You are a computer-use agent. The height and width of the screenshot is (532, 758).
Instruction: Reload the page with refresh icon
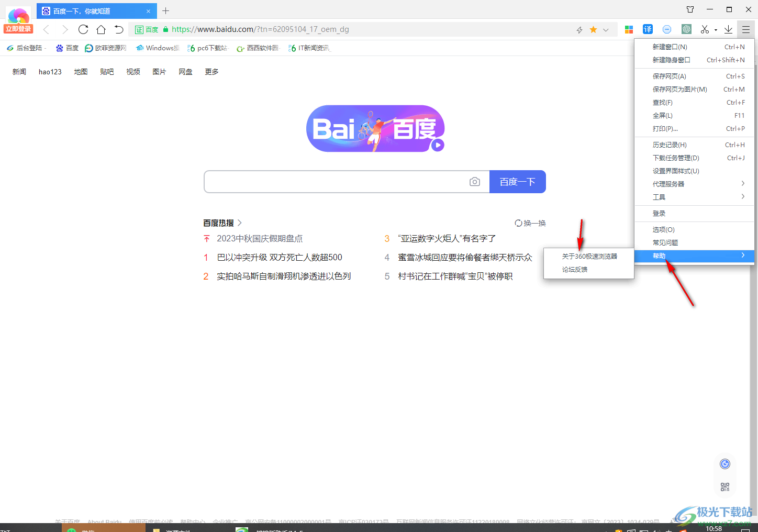[x=83, y=29]
